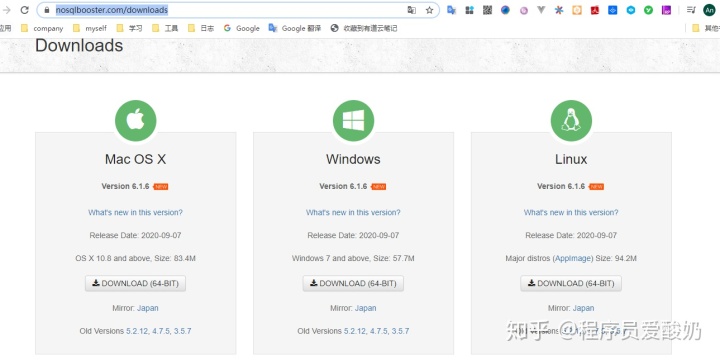
Task: Use the Japan mirror for Linux
Action: [x=584, y=308]
